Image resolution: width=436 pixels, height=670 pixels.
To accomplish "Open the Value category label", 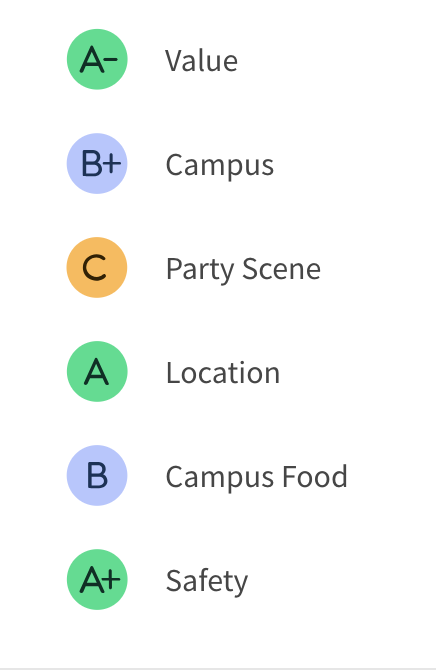I will (x=201, y=61).
